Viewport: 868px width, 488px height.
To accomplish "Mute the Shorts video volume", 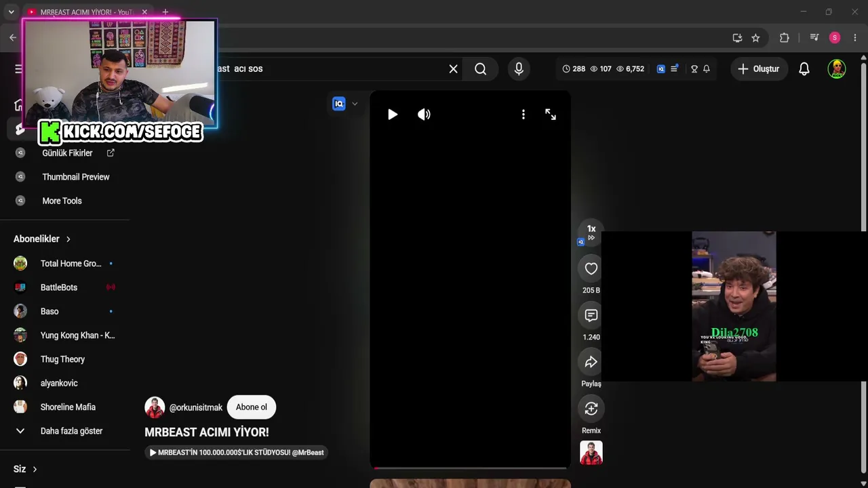I will coord(424,115).
